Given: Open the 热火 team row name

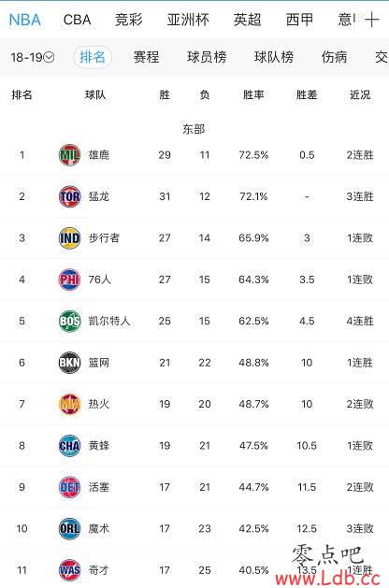Looking at the screenshot, I should [x=99, y=404].
